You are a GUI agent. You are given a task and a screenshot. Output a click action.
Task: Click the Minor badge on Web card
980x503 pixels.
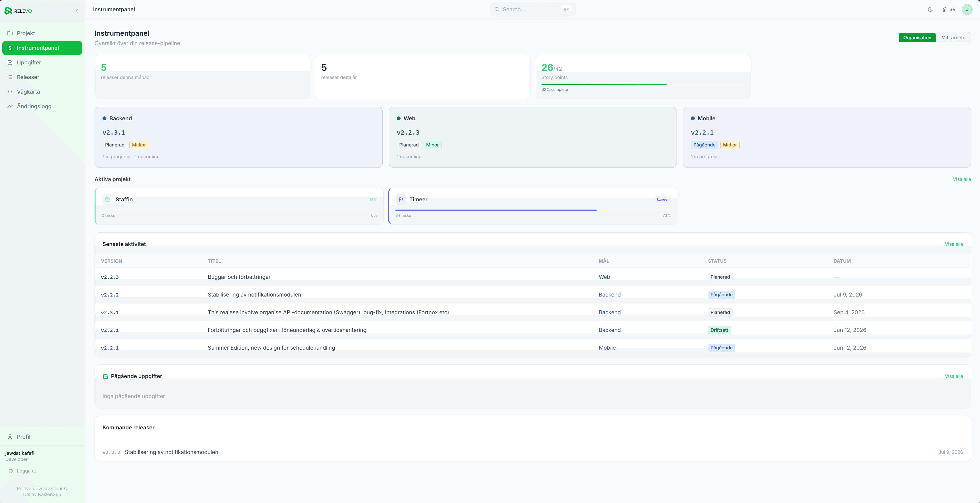click(x=432, y=145)
